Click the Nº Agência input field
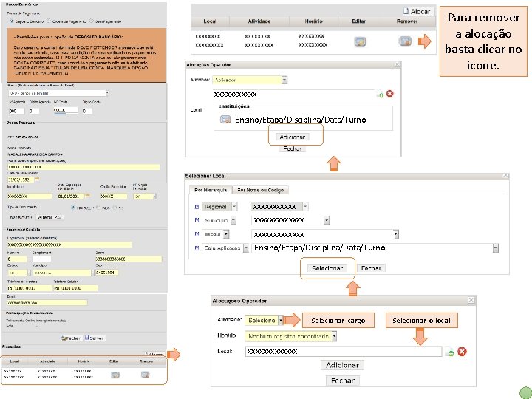The width and height of the screenshot is (532, 399). pos(16,111)
